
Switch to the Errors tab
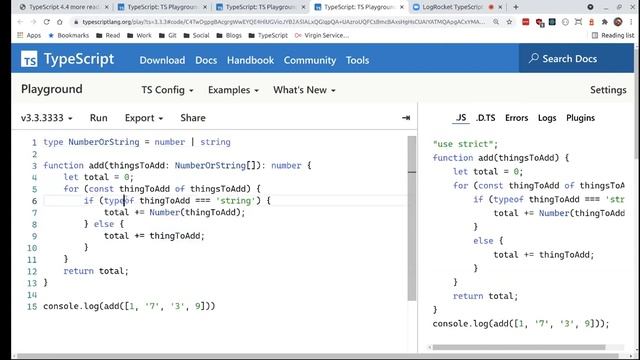tap(516, 118)
